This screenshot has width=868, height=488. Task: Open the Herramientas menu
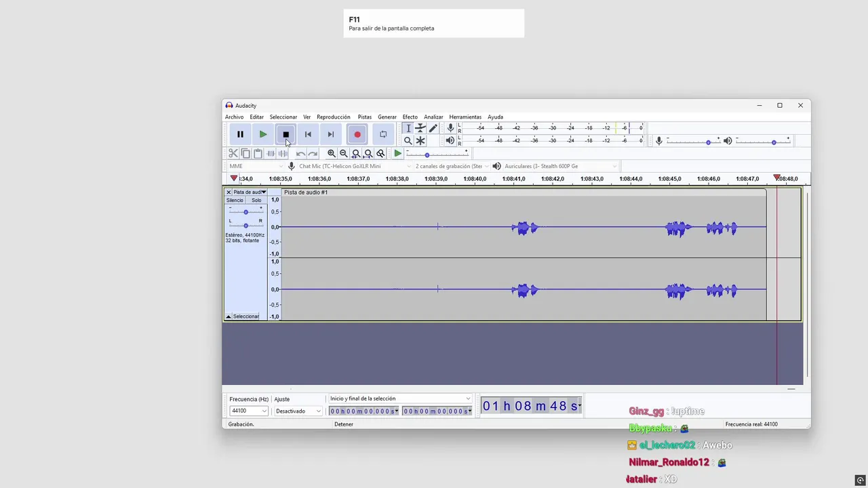tap(465, 117)
